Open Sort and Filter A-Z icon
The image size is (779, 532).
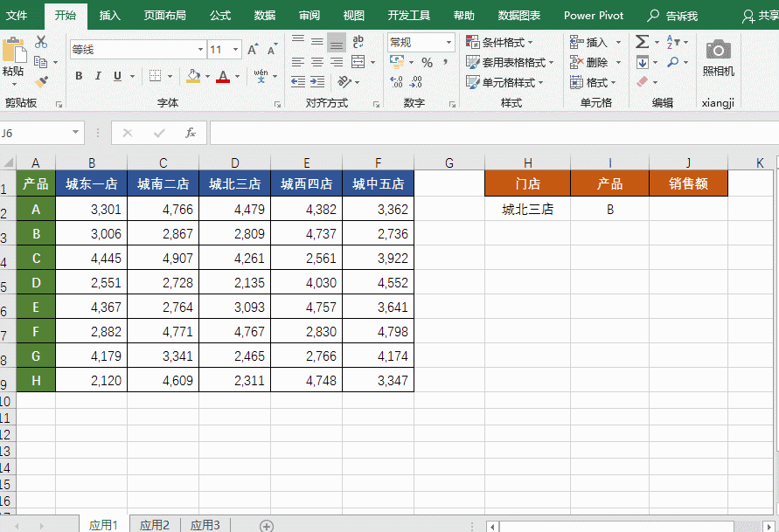[x=673, y=42]
